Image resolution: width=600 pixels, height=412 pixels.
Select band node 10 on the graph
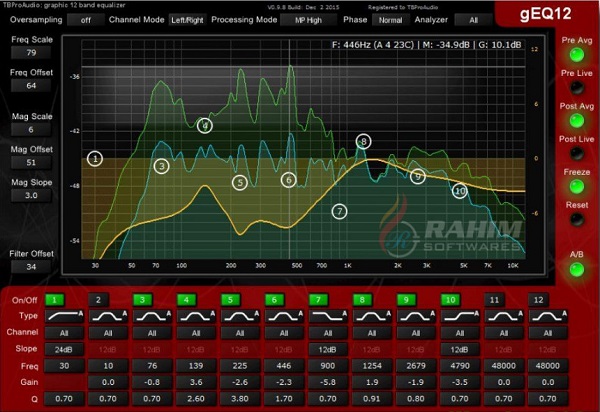(460, 191)
